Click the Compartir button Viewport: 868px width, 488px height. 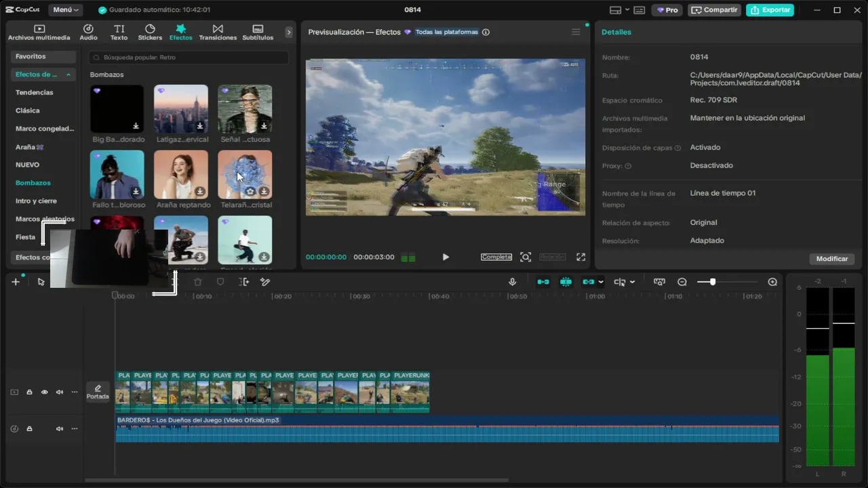[x=714, y=10]
